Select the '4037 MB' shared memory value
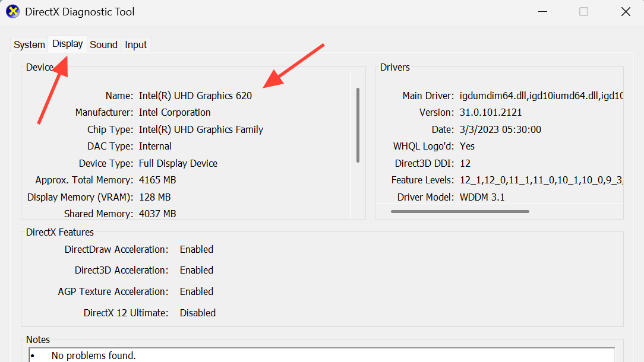 coord(157,214)
